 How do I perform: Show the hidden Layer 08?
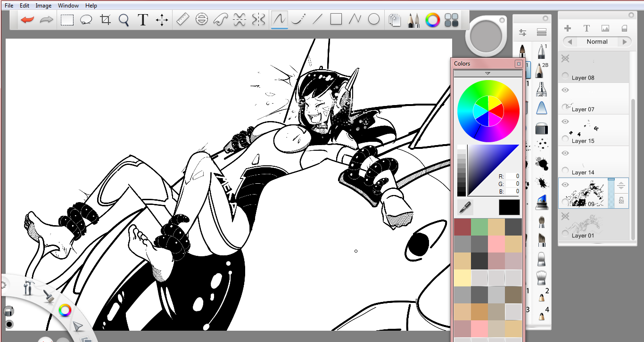[565, 58]
